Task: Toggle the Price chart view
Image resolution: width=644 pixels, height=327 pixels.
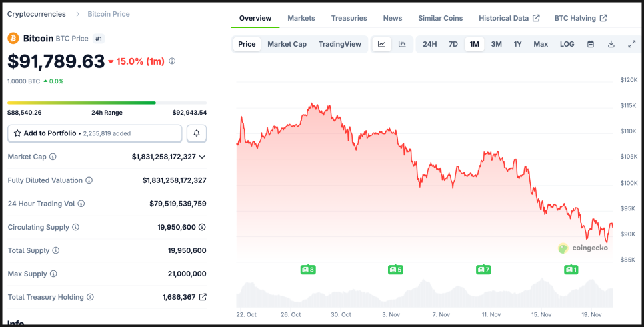Action: pos(247,44)
